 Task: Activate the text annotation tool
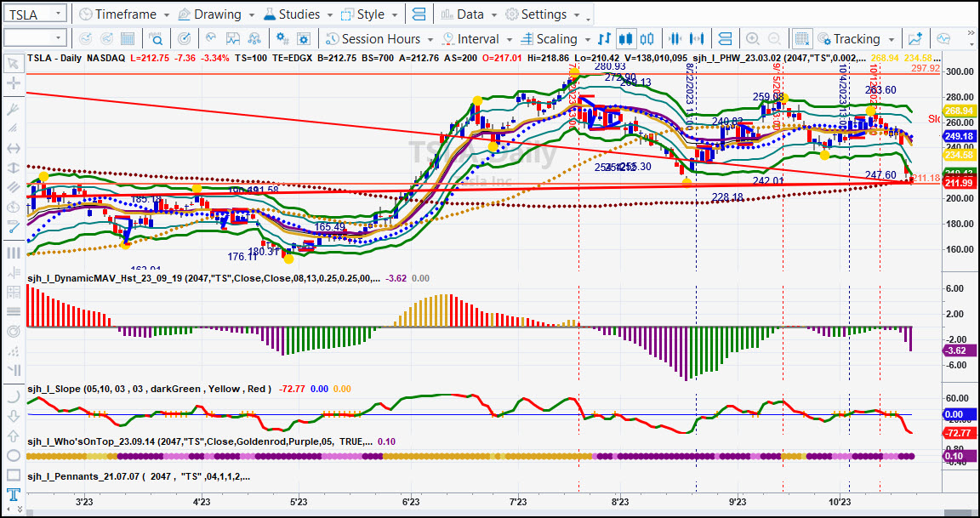[x=13, y=495]
